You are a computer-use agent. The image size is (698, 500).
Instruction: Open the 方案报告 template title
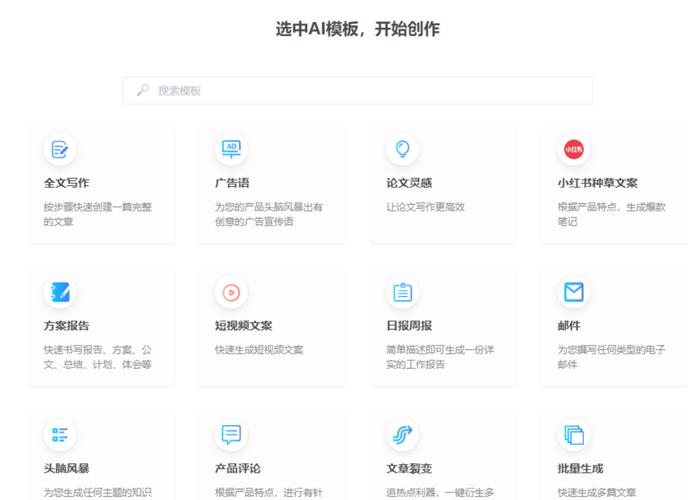66,326
